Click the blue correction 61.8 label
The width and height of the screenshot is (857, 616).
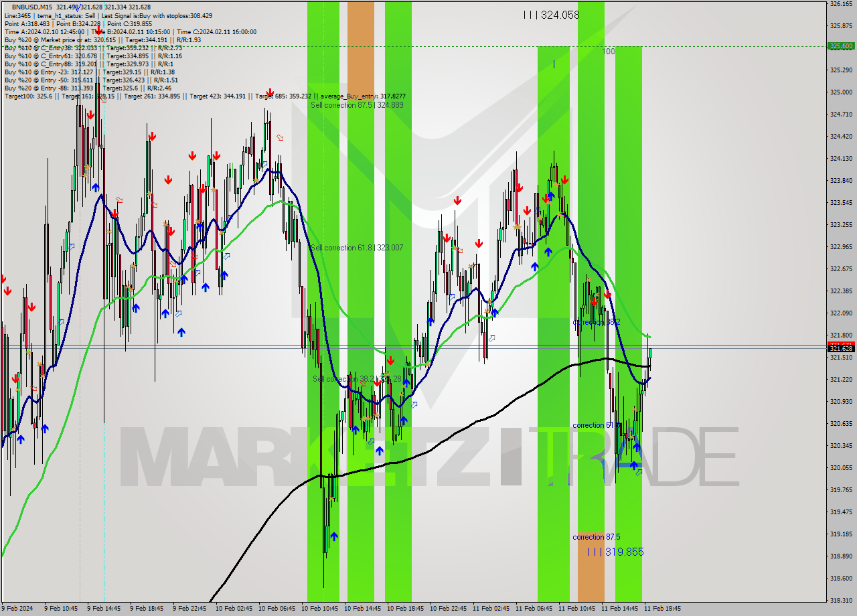point(597,425)
